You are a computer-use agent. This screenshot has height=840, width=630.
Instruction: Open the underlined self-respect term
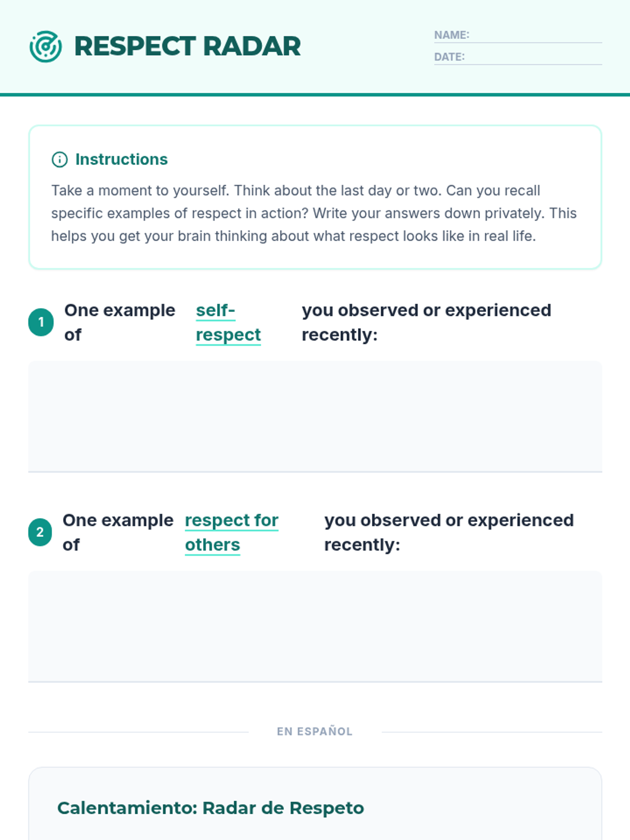[x=228, y=322]
